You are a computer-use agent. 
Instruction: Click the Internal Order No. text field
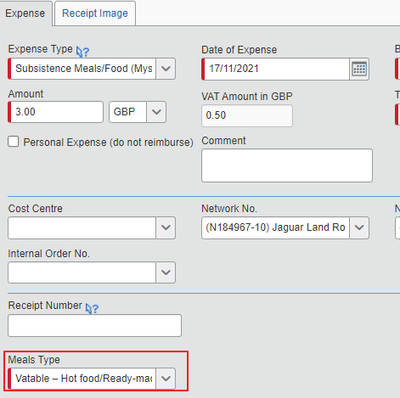click(x=82, y=272)
